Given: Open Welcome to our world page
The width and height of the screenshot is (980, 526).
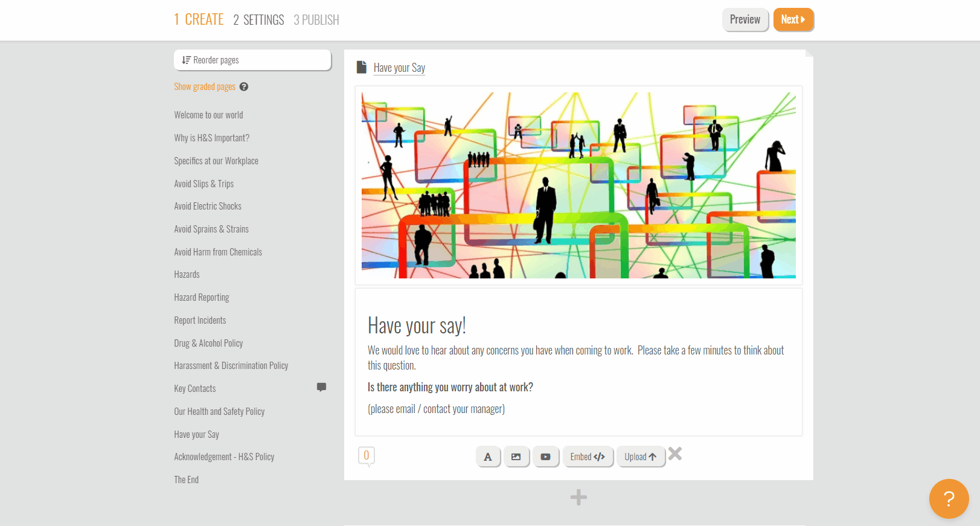Looking at the screenshot, I should (208, 115).
